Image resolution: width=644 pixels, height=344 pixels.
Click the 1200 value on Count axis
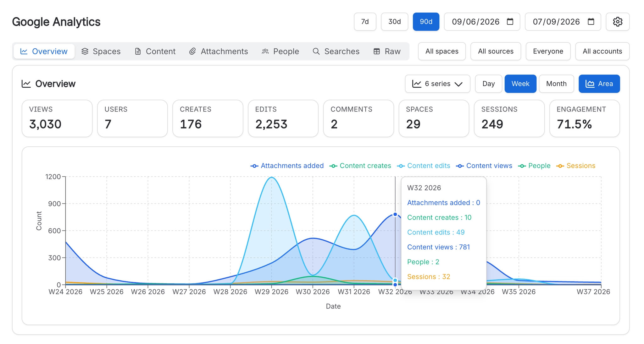coord(53,177)
